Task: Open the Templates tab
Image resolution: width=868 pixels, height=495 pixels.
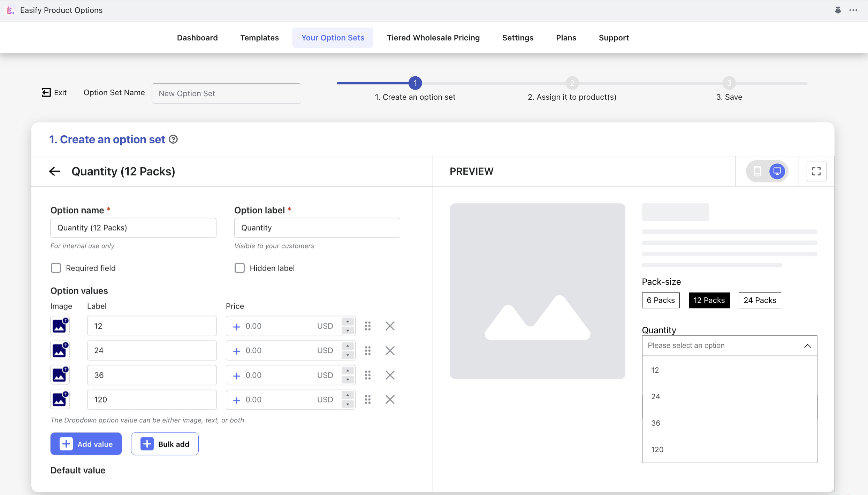Action: [x=259, y=38]
